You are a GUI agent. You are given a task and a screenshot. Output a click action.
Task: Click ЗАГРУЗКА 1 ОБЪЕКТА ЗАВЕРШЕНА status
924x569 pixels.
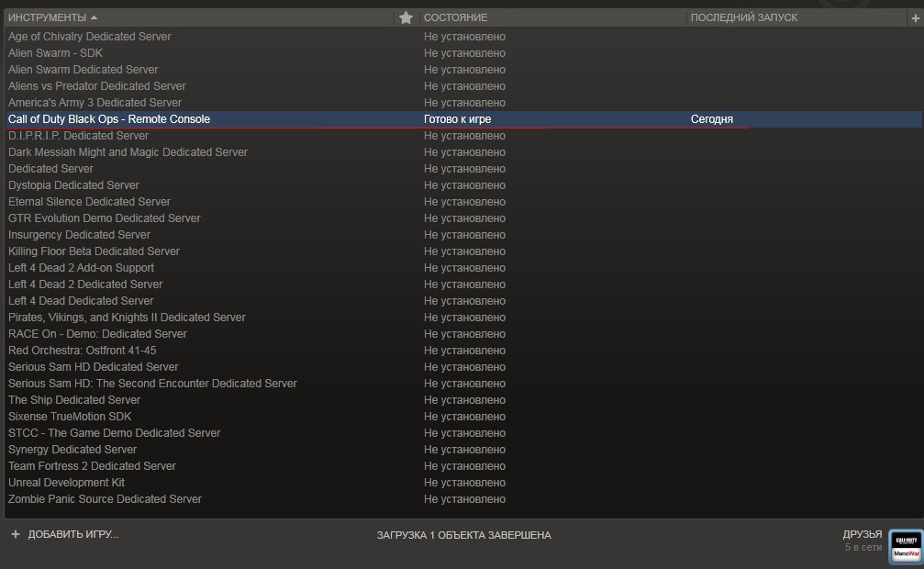pos(463,535)
